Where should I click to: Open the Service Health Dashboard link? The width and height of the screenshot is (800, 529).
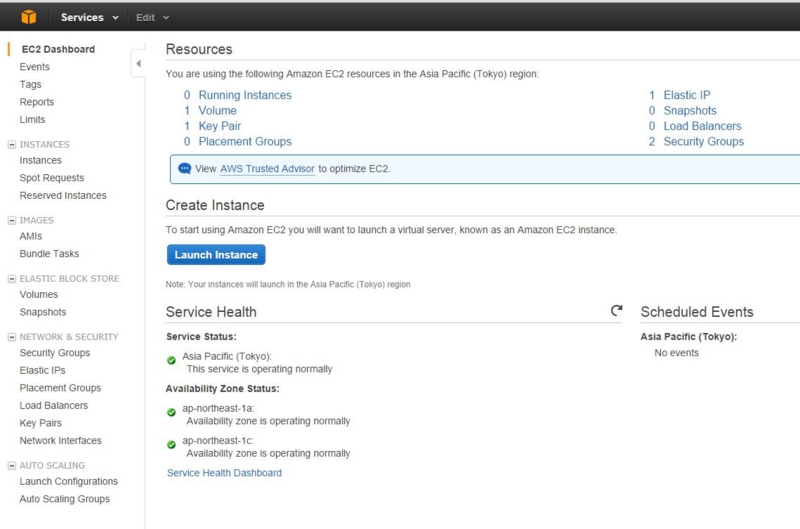(224, 473)
